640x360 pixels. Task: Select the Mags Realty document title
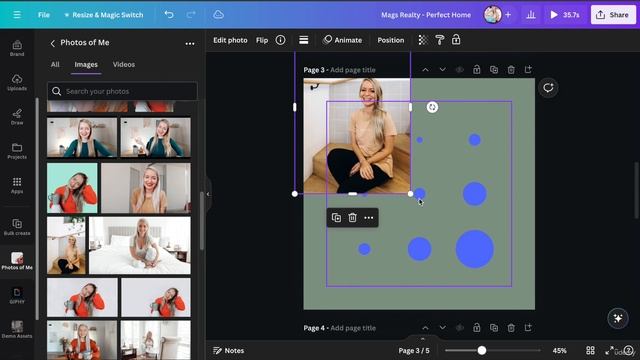pos(426,15)
